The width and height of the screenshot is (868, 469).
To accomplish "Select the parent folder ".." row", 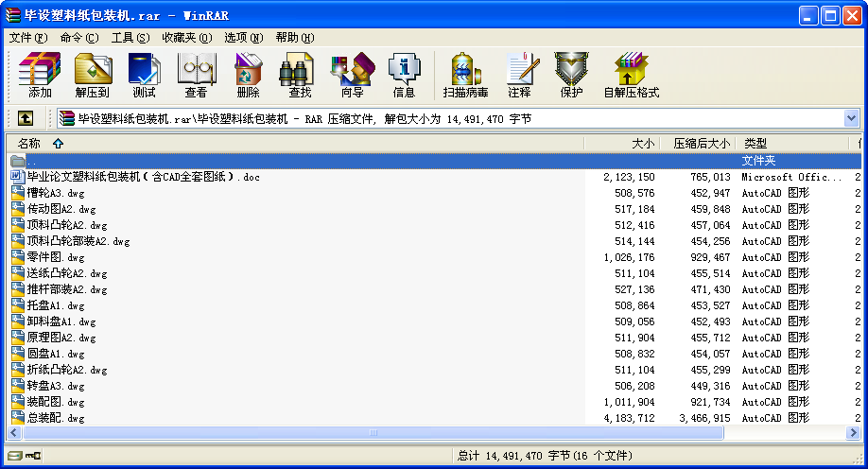I will (x=32, y=161).
